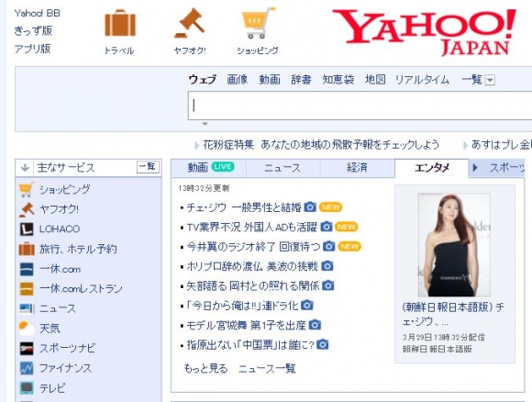
Task: Click camera icon next to TV業界不況 headline
Action: [x=327, y=227]
